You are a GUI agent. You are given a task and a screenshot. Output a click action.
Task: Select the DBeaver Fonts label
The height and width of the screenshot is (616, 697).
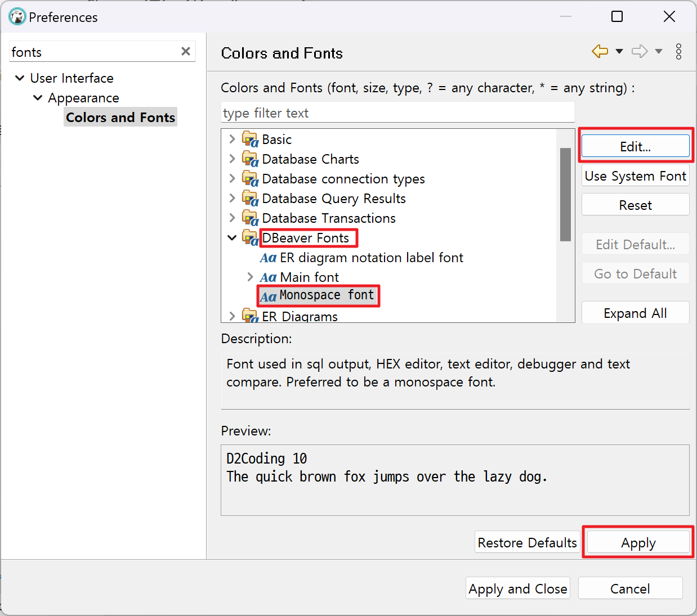306,238
